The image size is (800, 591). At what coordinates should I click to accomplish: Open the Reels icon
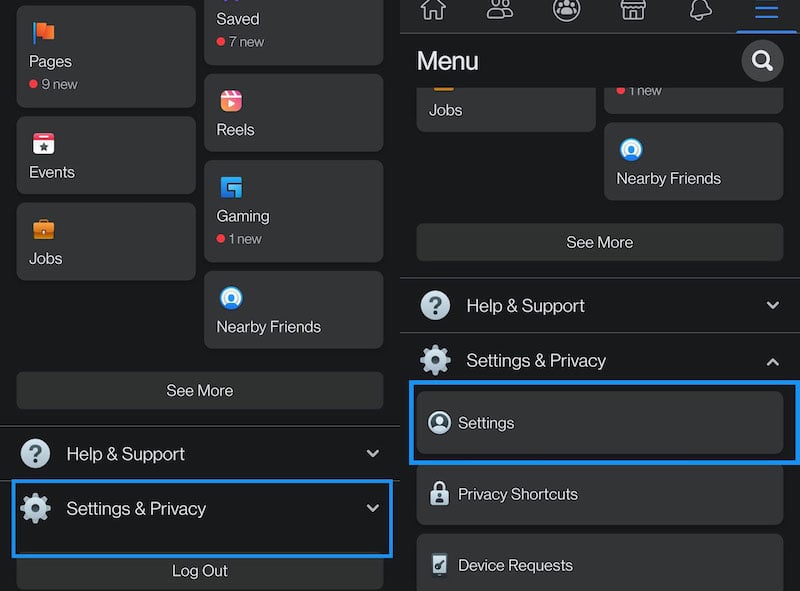pyautogui.click(x=231, y=101)
